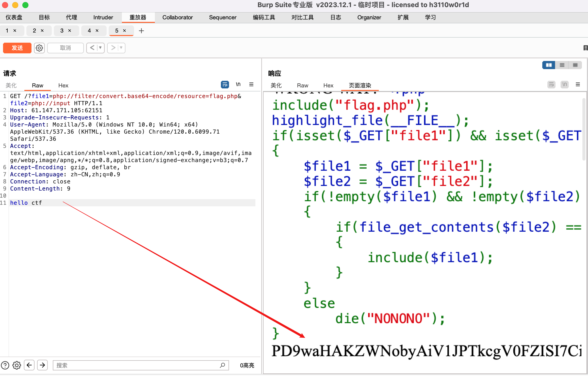The height and width of the screenshot is (376, 588).
Task: Open the Collaborator tab
Action: [x=177, y=17]
